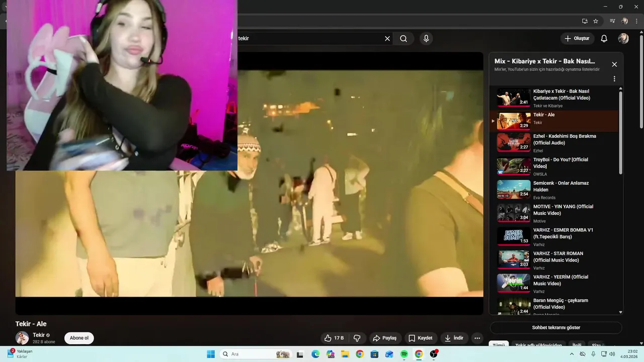Image resolution: width=644 pixels, height=362 pixels.
Task: Open the YouTube account avatar menu
Action: 623,38
